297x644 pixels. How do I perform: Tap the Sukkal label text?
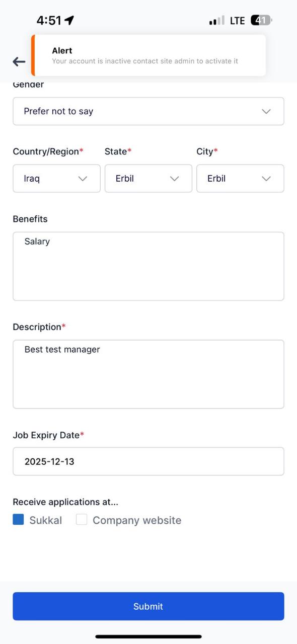pyautogui.click(x=46, y=520)
